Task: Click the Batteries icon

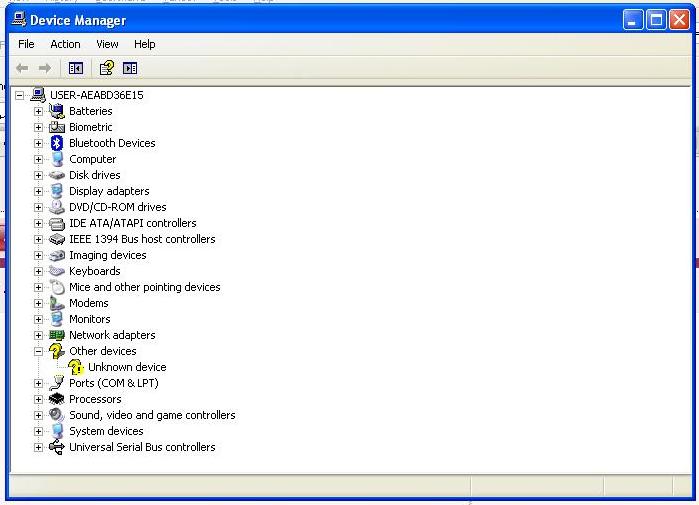Action: coord(57,111)
